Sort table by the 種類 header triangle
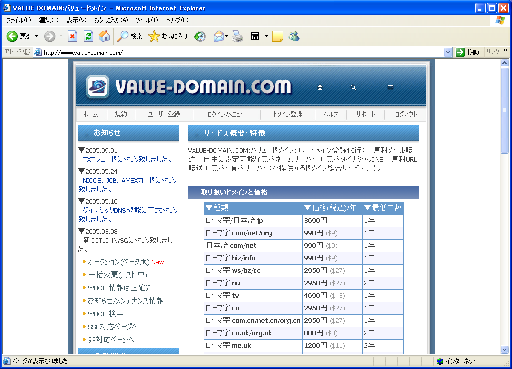Screen dimensions: 512x369 pos(209,208)
